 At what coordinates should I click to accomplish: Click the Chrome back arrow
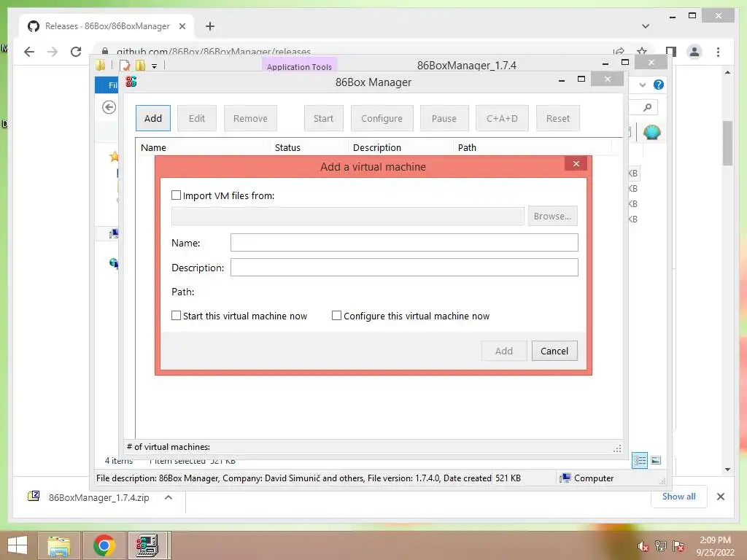(29, 52)
